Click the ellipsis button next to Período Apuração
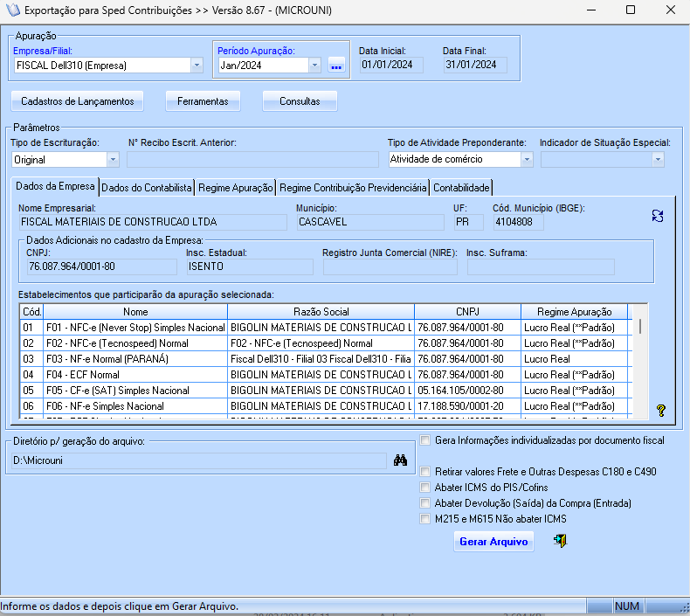 click(336, 66)
